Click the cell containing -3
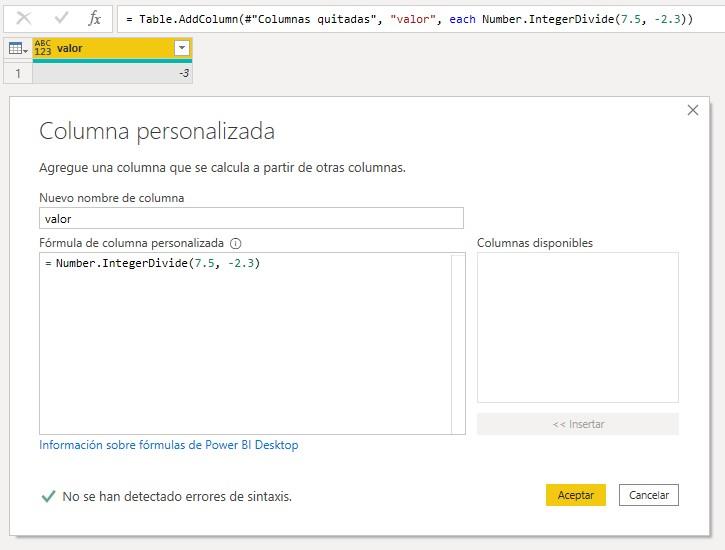Screen dimensions: 725x550 click(x=112, y=73)
